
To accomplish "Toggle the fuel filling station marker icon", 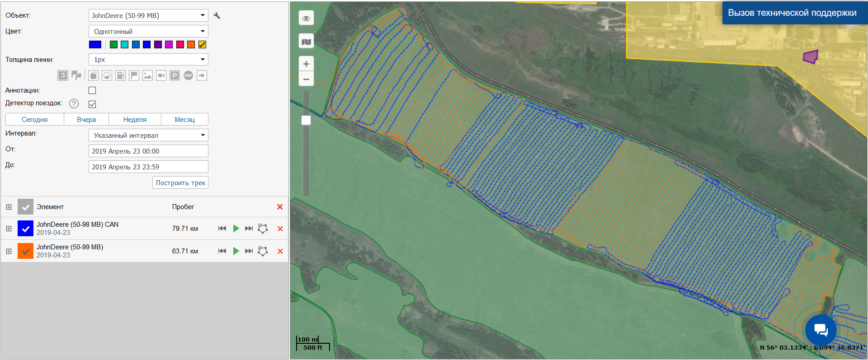I will coord(120,75).
